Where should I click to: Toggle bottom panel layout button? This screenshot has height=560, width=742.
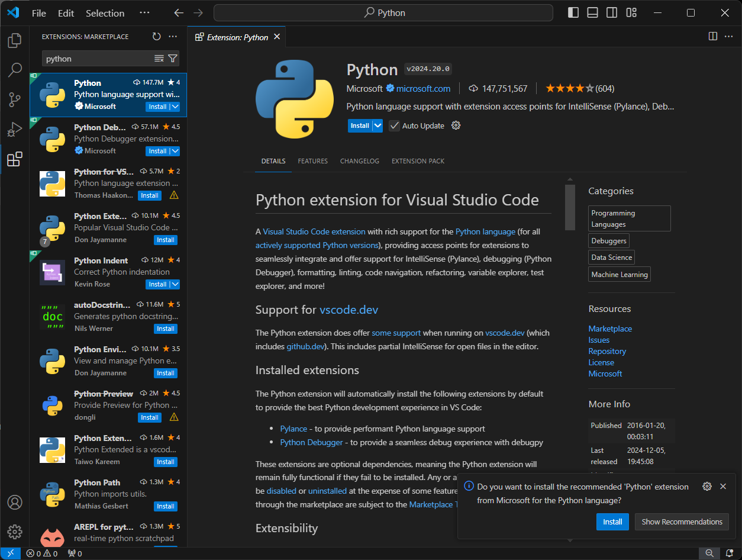[x=592, y=13]
